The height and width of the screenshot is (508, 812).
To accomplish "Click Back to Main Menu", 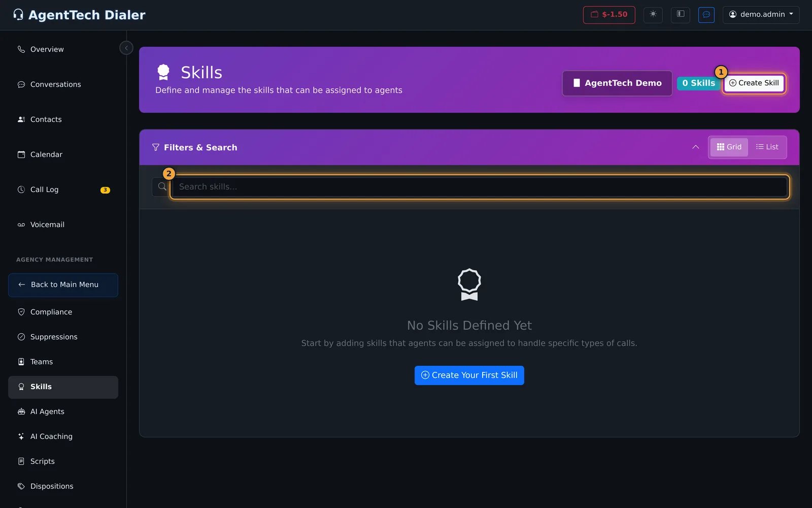I will (x=63, y=285).
